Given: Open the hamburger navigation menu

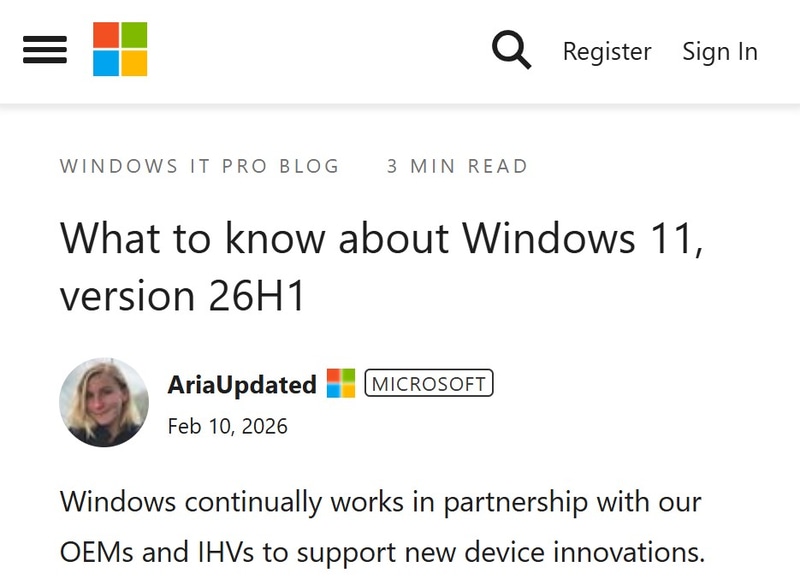Looking at the screenshot, I should pyautogui.click(x=44, y=50).
